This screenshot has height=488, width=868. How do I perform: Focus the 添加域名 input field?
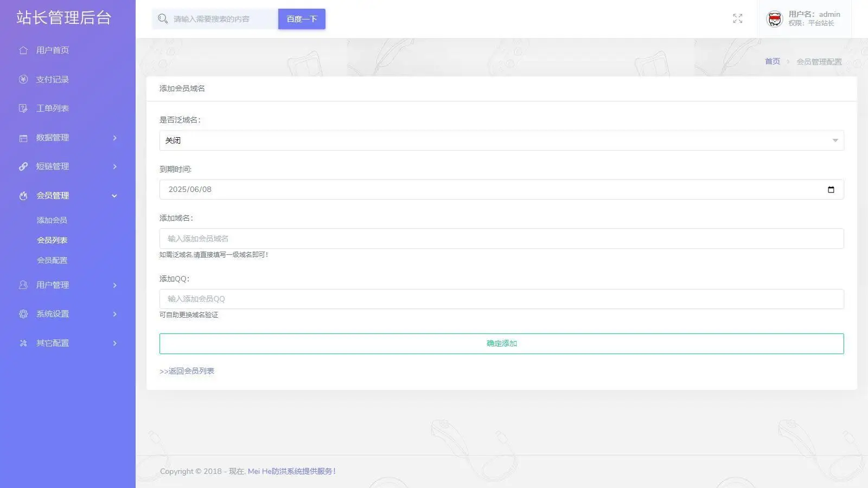(501, 239)
